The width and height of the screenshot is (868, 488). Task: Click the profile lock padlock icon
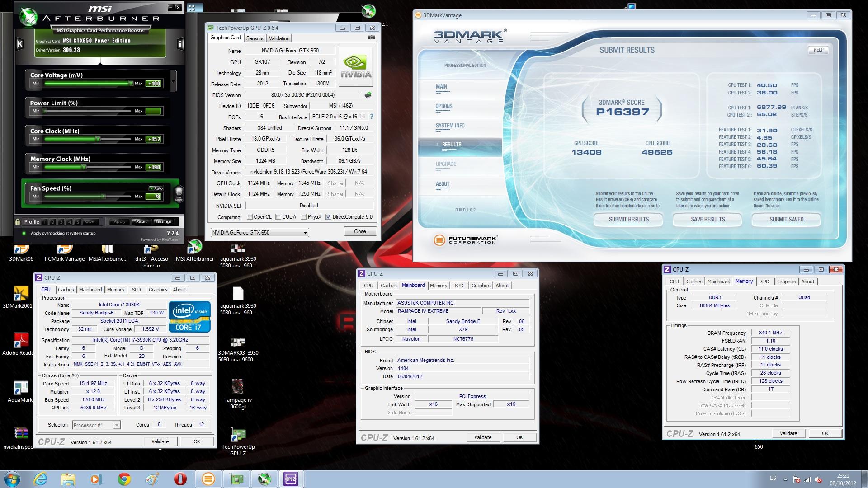tap(18, 221)
